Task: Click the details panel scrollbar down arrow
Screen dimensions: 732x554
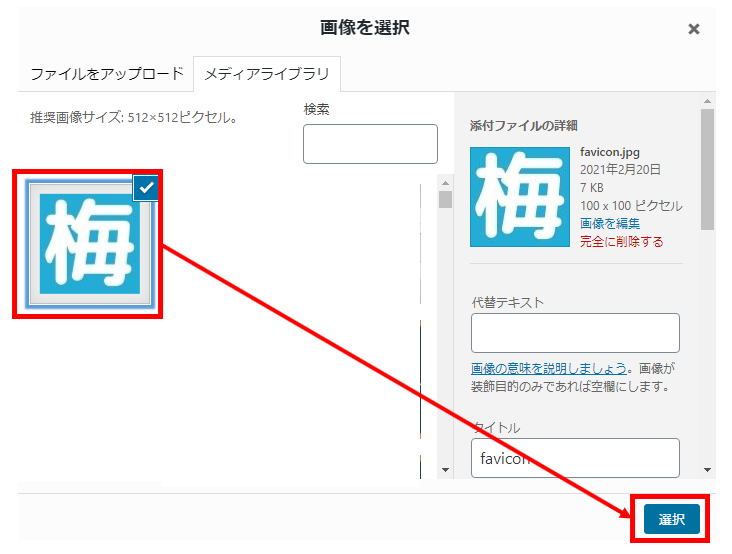Action: pos(707,470)
